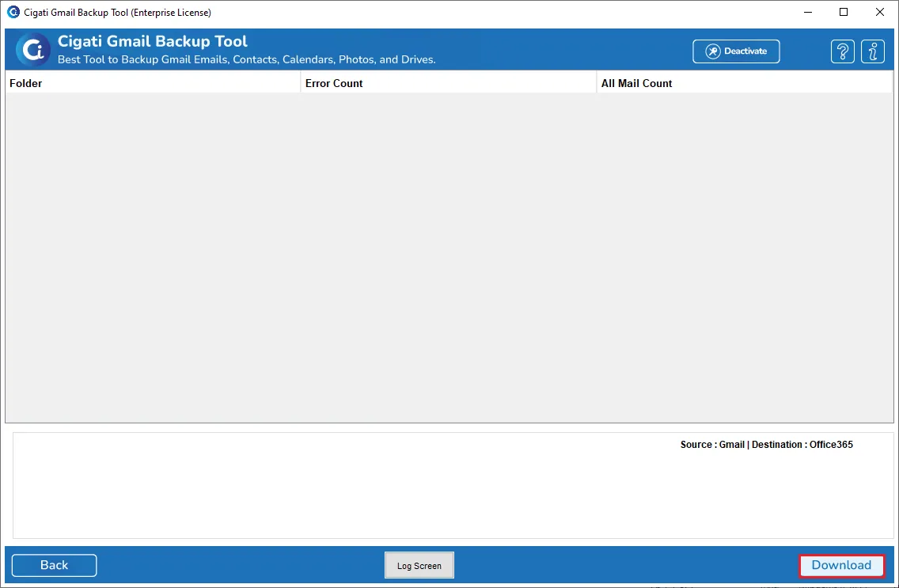Minimize the application window
Image resolution: width=899 pixels, height=588 pixels.
click(808, 12)
